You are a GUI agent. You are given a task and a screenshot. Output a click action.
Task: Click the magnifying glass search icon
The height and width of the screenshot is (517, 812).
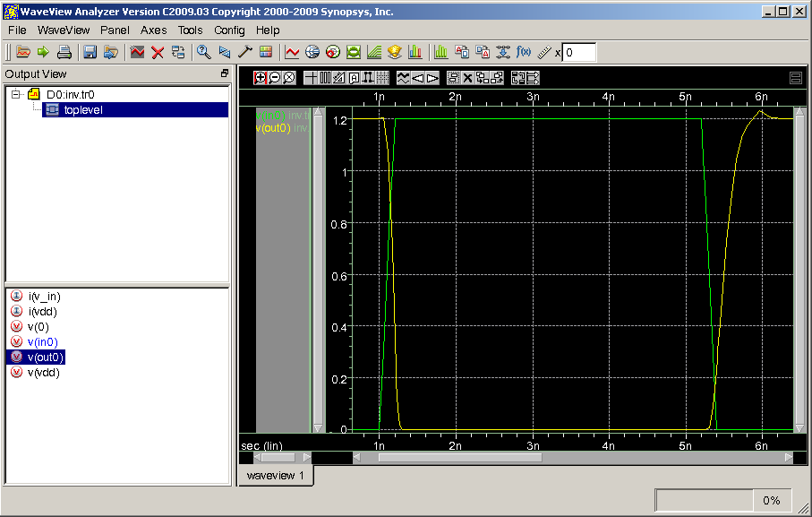pyautogui.click(x=203, y=53)
